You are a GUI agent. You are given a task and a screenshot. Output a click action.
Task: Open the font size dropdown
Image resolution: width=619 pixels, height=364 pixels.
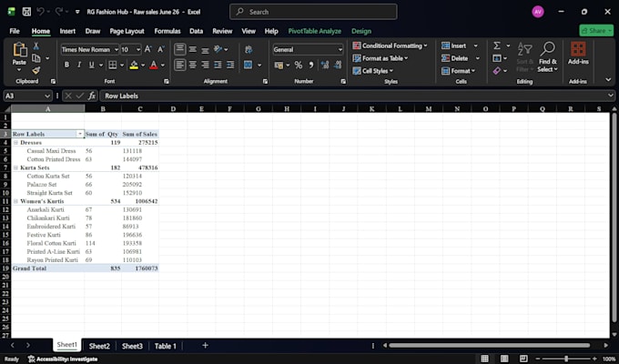click(x=138, y=49)
